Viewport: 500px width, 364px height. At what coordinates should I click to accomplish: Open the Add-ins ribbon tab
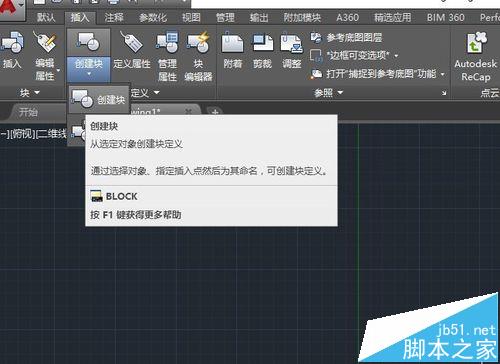[302, 17]
